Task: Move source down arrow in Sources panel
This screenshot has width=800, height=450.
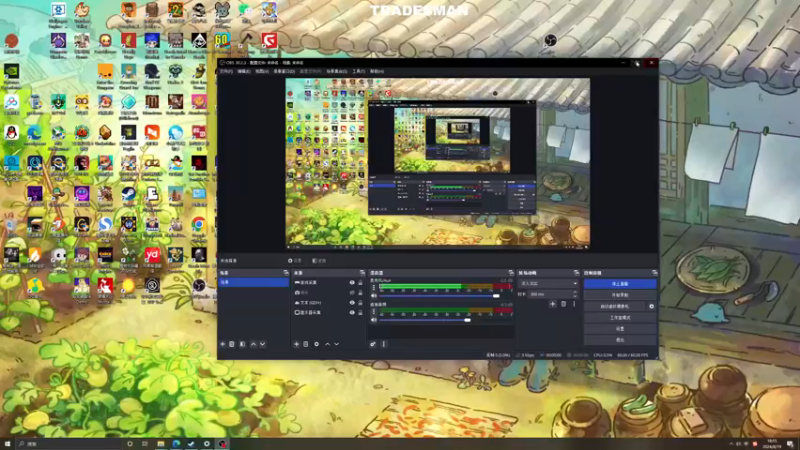Action: point(337,344)
